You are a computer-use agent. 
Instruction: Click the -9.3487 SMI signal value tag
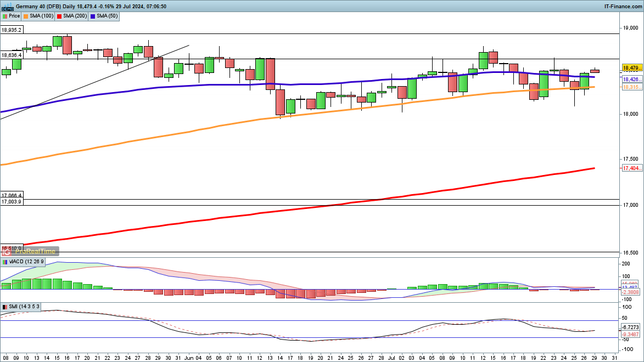tap(630, 334)
